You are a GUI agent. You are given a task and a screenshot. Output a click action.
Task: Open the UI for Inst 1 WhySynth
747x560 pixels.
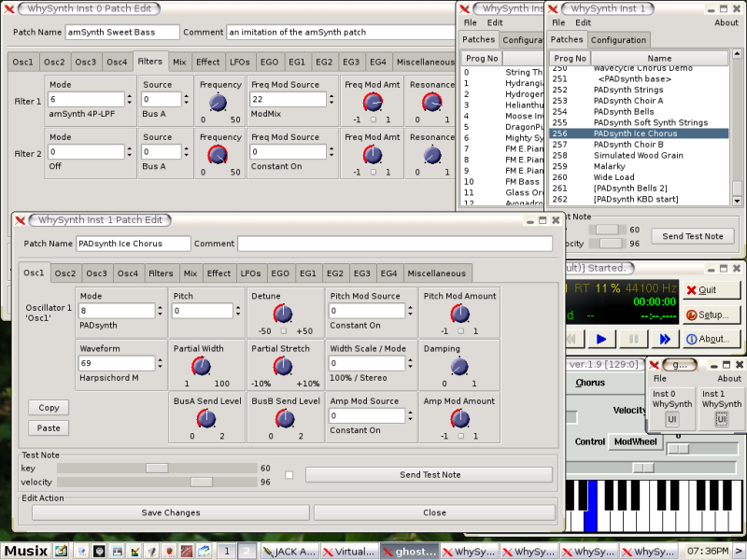click(722, 419)
